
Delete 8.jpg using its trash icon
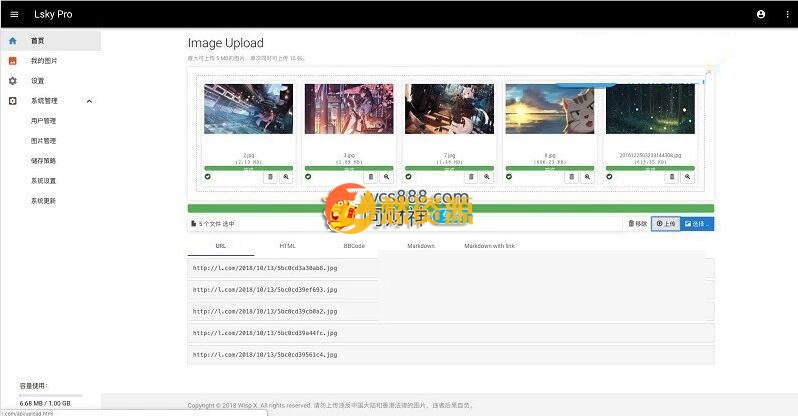coord(572,177)
